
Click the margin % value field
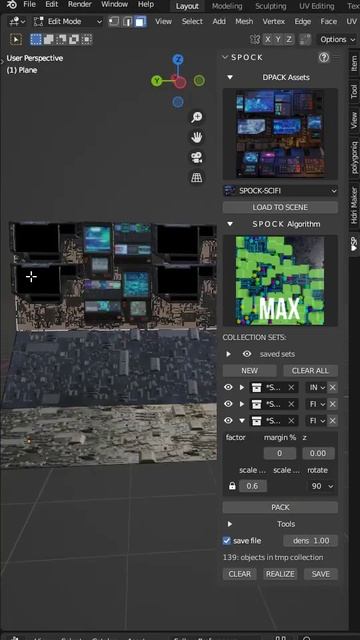point(280,453)
